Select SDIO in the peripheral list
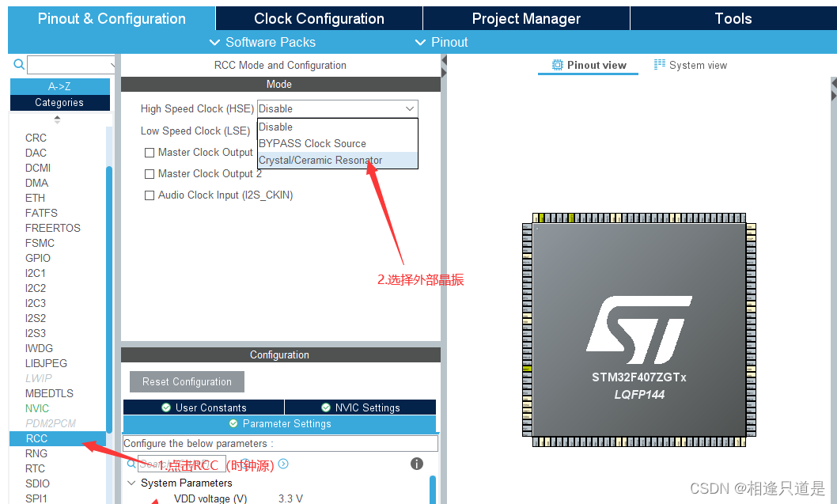Screen dimensions: 837x504 coord(37,483)
